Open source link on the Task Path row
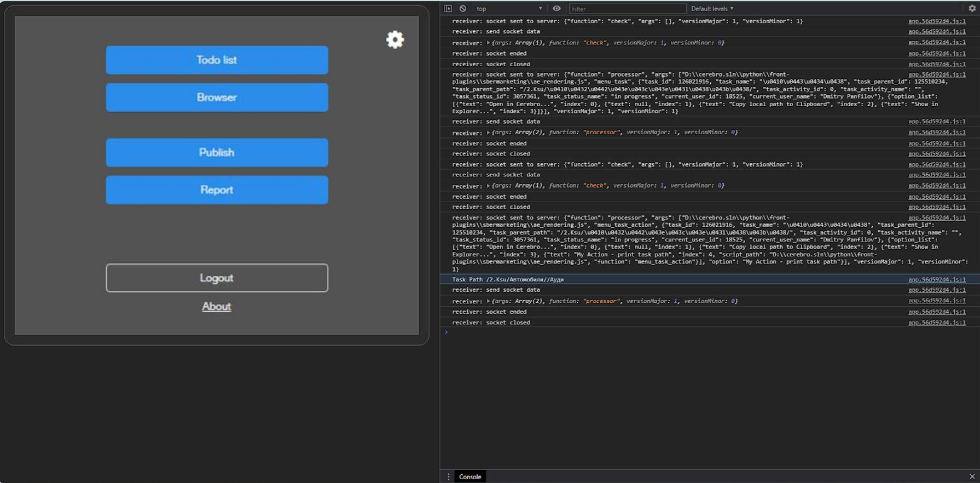The width and height of the screenshot is (980, 483). coord(937,279)
